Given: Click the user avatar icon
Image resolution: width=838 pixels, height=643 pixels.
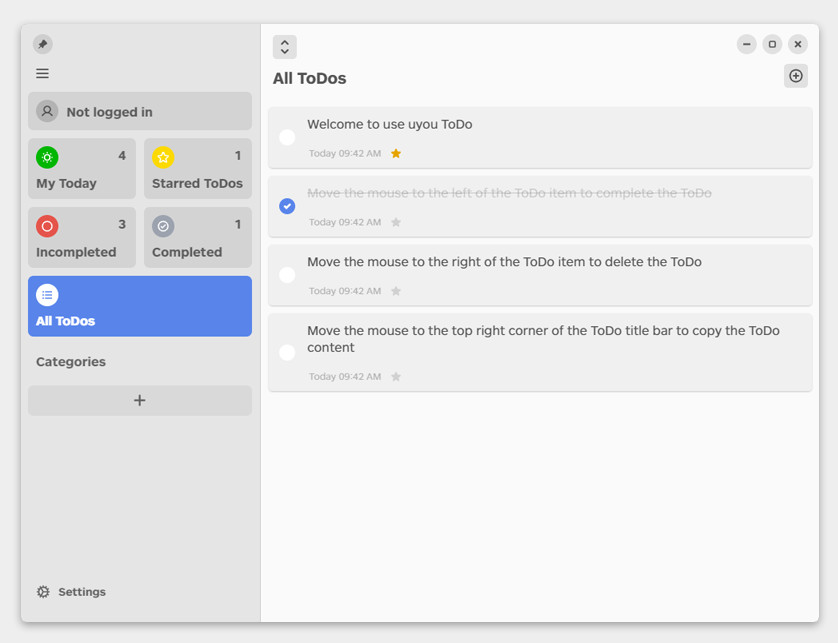Looking at the screenshot, I should click(x=47, y=111).
